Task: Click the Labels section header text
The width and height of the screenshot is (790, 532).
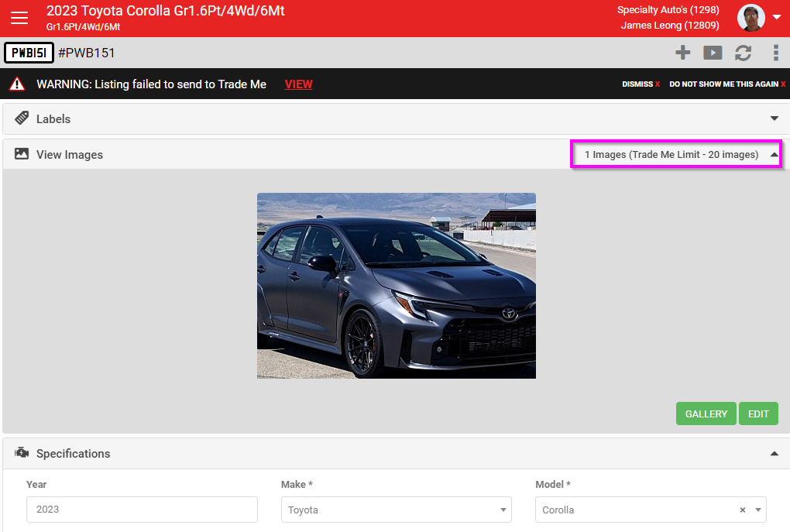Action: point(53,119)
